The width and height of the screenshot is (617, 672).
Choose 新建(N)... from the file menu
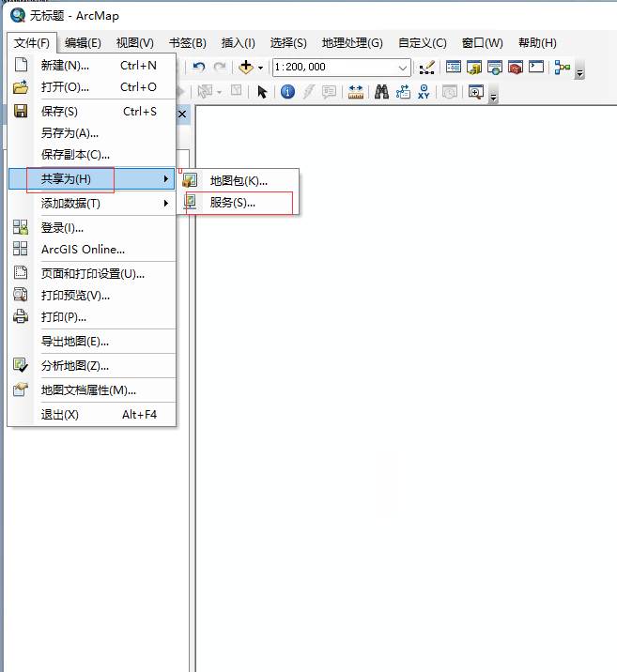click(x=92, y=66)
